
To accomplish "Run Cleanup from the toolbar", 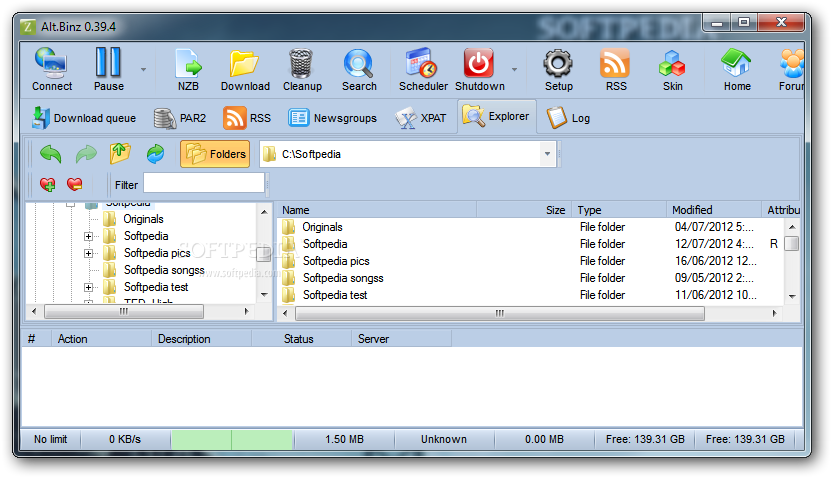I will tap(302, 69).
